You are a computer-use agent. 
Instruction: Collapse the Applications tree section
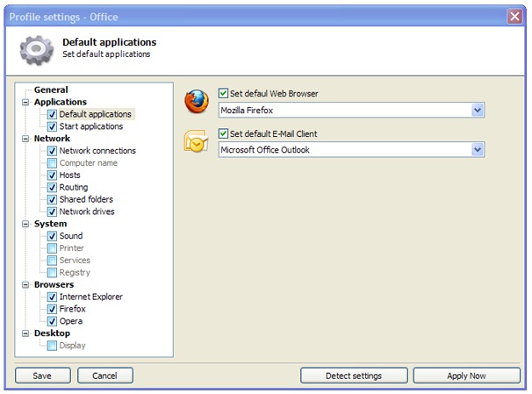(x=25, y=103)
